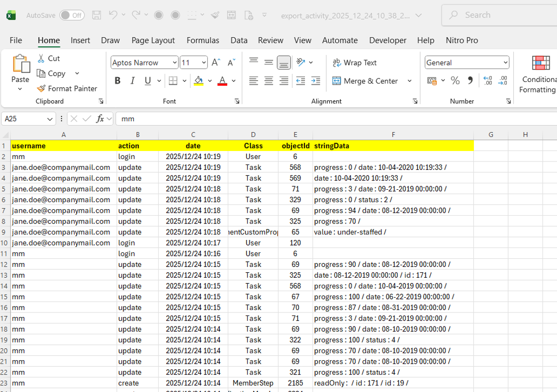Open the Merge & Center dropdown arrow

coord(410,81)
